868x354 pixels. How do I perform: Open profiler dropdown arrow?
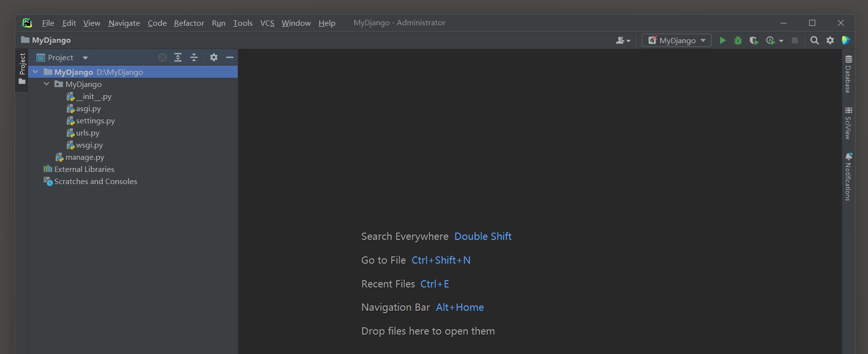click(781, 41)
